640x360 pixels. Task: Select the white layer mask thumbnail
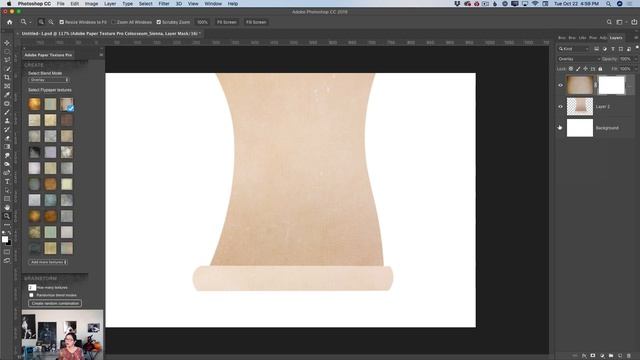coord(611,85)
